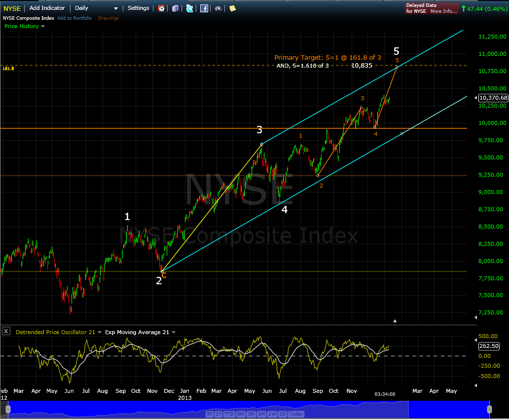This screenshot has height=420, width=509.
Task: Click the Primary Target annotation text
Action: tap(327, 57)
